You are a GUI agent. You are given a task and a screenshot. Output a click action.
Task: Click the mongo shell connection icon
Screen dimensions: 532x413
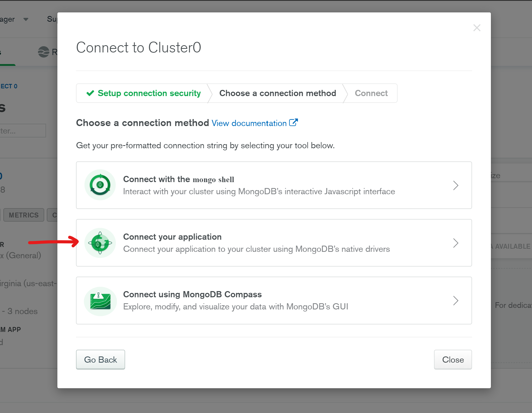[100, 185]
